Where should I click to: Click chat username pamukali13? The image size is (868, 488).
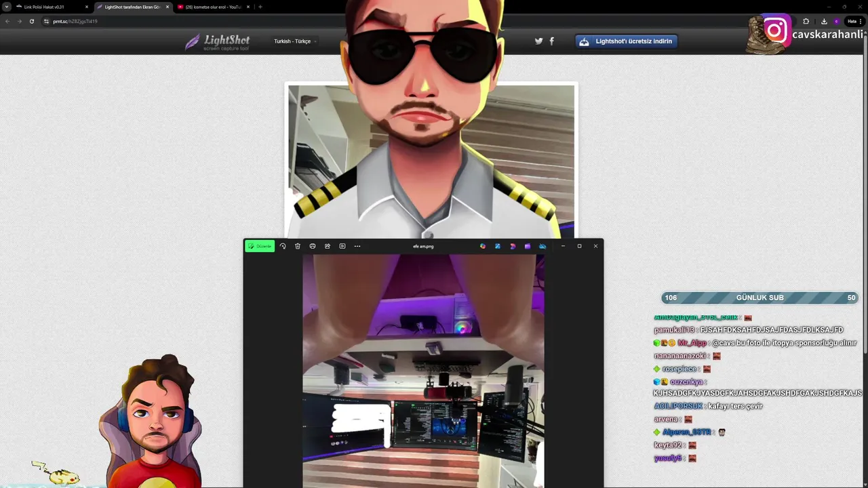[675, 330]
